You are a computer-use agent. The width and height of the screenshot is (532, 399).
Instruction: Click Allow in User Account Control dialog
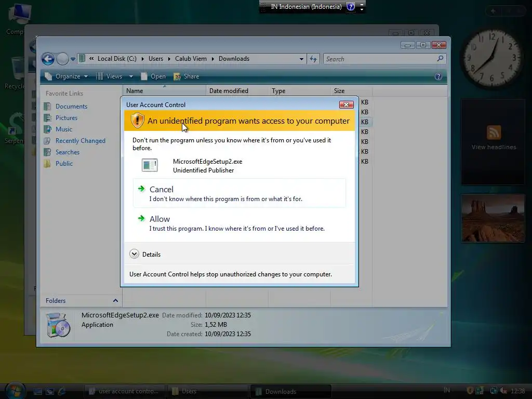240,223
